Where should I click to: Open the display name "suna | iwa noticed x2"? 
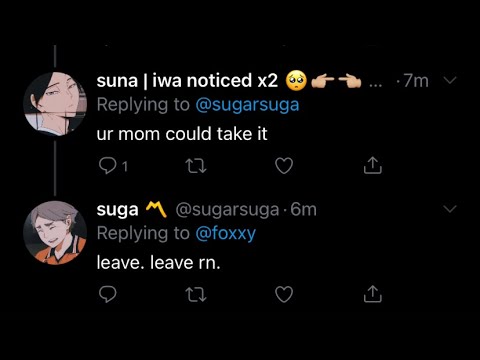pos(187,81)
